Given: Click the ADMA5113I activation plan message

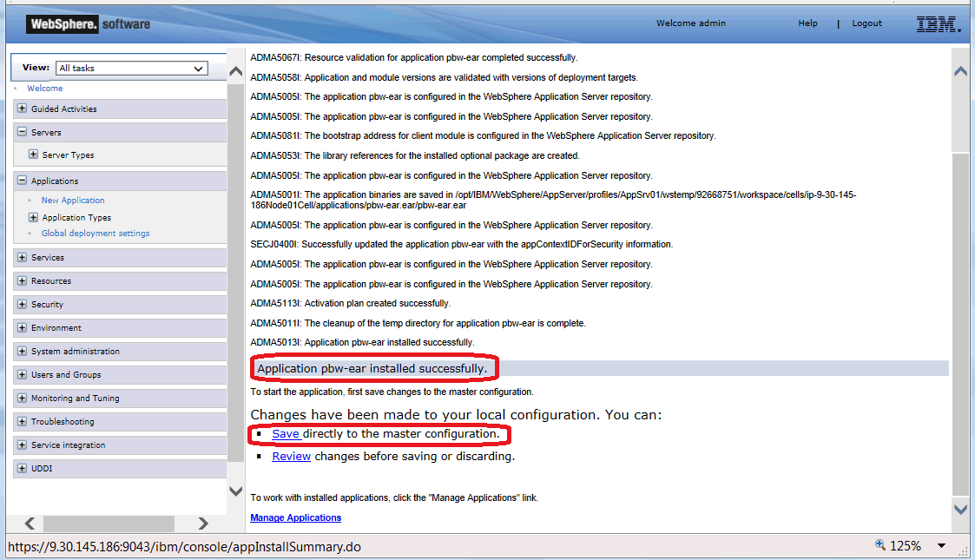Looking at the screenshot, I should point(350,303).
